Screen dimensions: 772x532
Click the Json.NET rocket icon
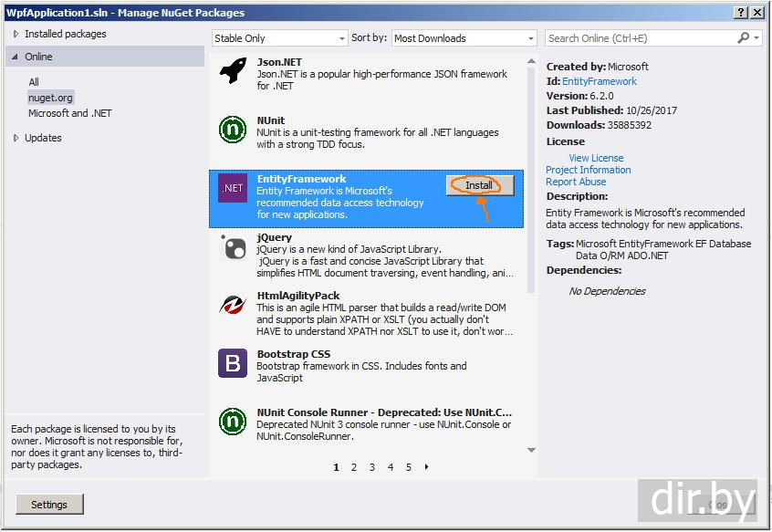pyautogui.click(x=233, y=71)
